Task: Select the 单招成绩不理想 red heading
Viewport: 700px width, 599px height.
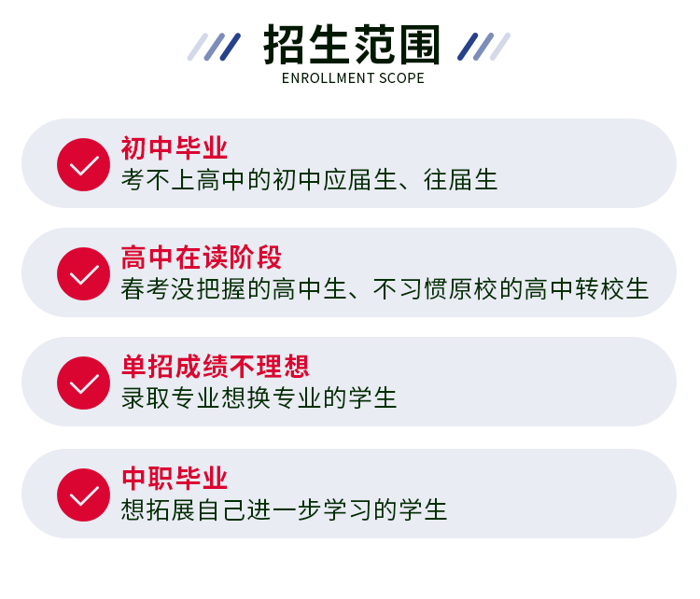Action: point(216,366)
